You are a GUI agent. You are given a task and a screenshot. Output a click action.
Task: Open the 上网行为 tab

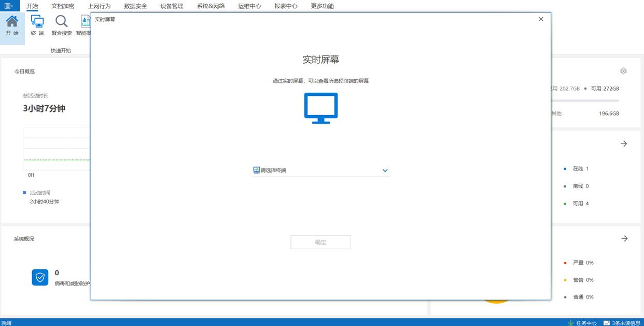[99, 6]
